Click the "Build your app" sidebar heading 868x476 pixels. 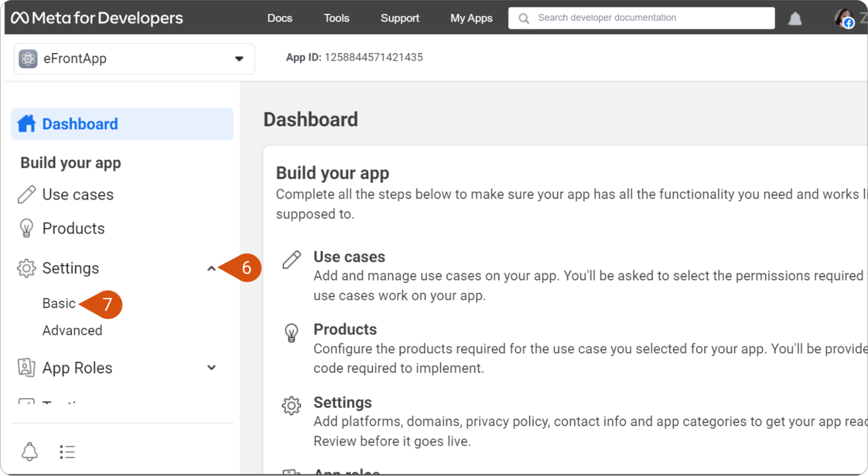[70, 163]
